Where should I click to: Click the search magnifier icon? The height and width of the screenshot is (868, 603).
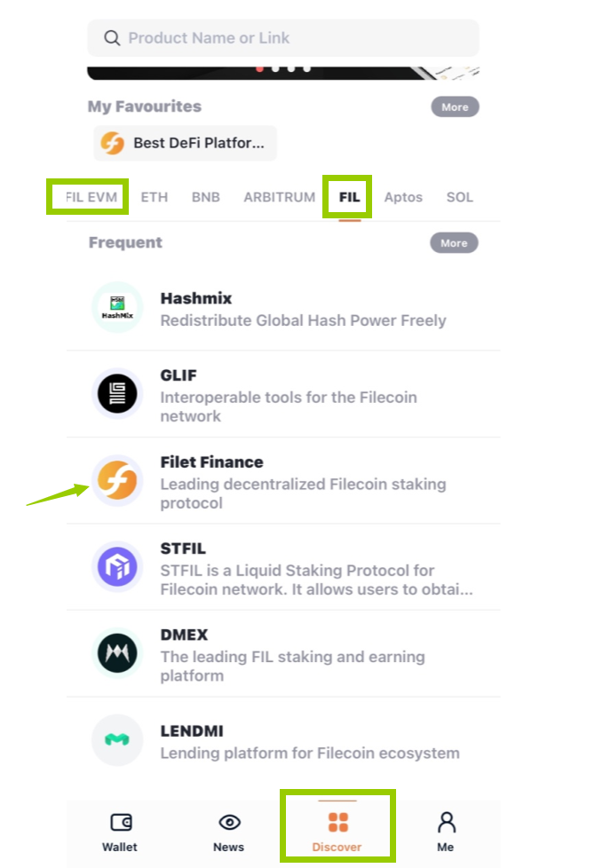coord(112,38)
